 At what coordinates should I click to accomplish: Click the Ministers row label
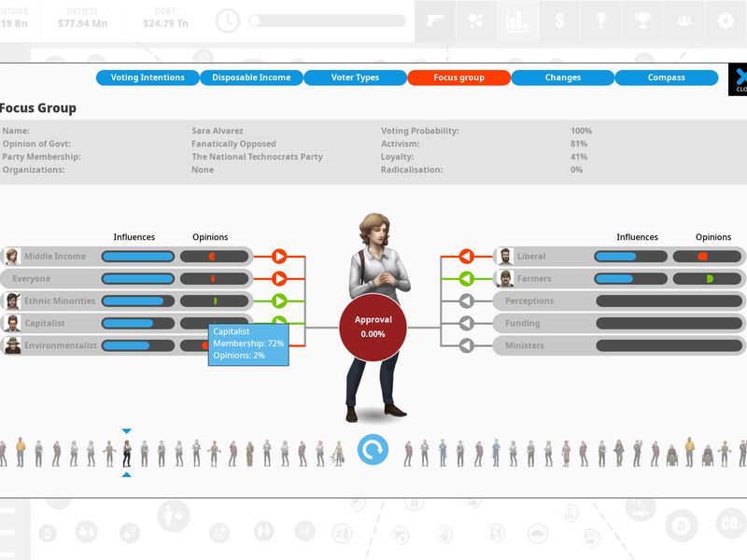[x=525, y=345]
